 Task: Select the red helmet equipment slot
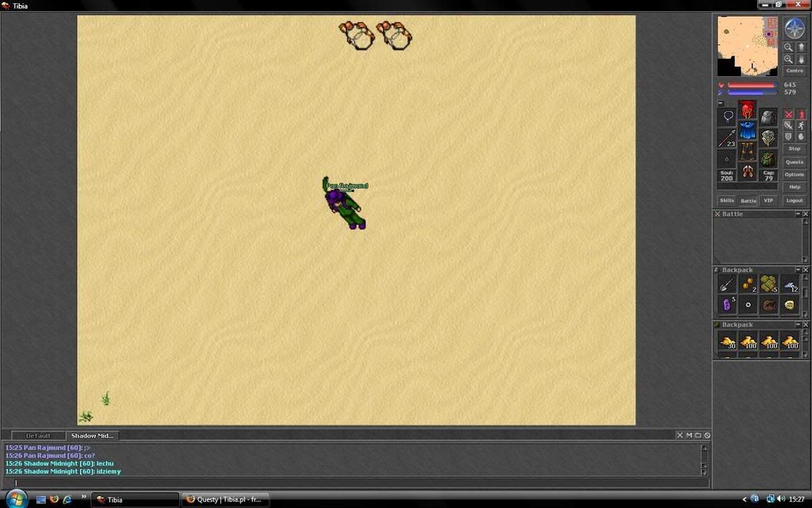point(747,110)
